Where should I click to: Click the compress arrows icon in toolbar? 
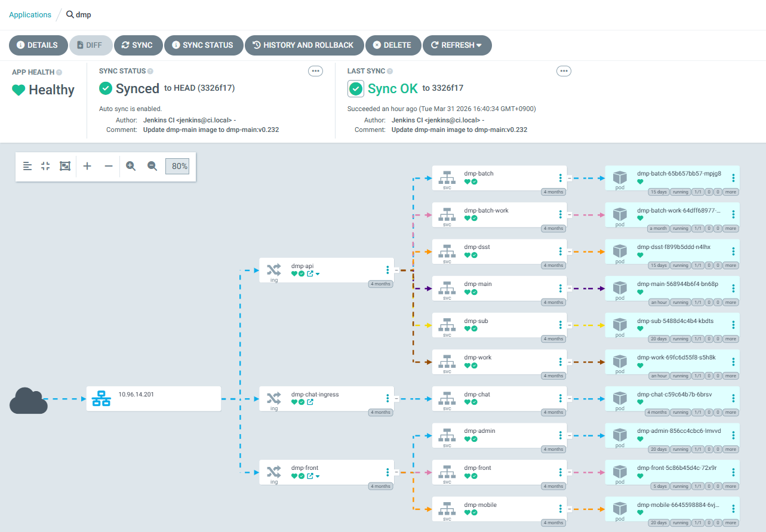coord(45,166)
